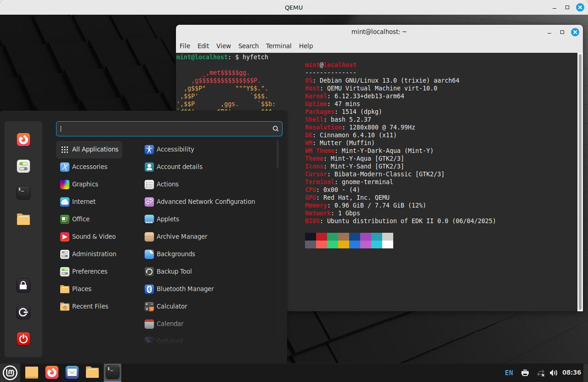The image size is (588, 382).
Task: Click the 'mint@localhost: ~' terminal title
Action: 379,32
